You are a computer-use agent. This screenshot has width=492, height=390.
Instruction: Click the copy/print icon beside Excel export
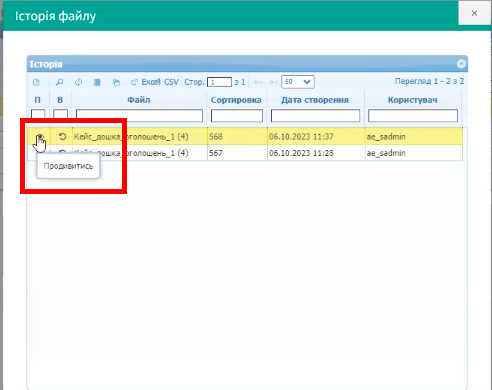pos(116,82)
